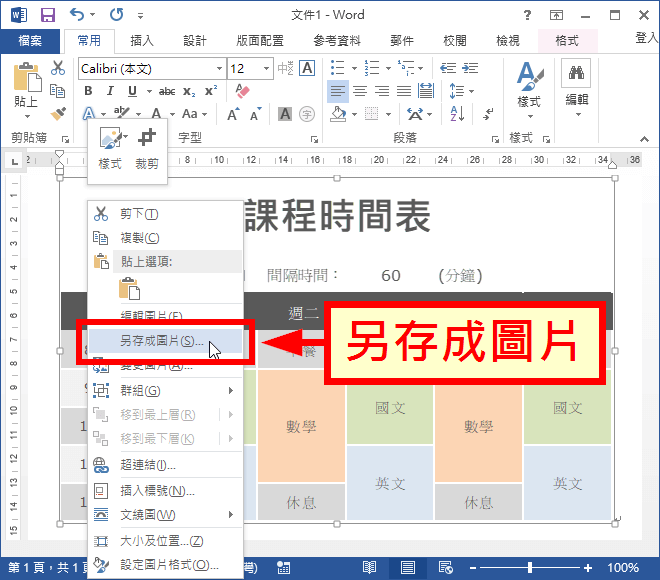Show paragraph marks icon
Screen dimensions: 660x580
(x=487, y=114)
